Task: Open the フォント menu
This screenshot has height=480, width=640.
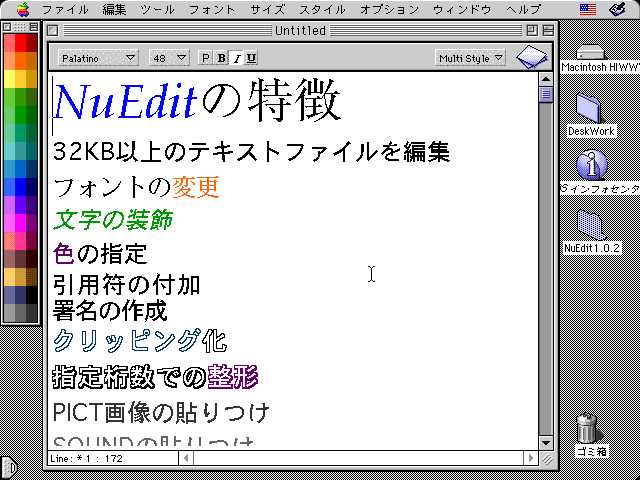Action: pyautogui.click(x=212, y=9)
